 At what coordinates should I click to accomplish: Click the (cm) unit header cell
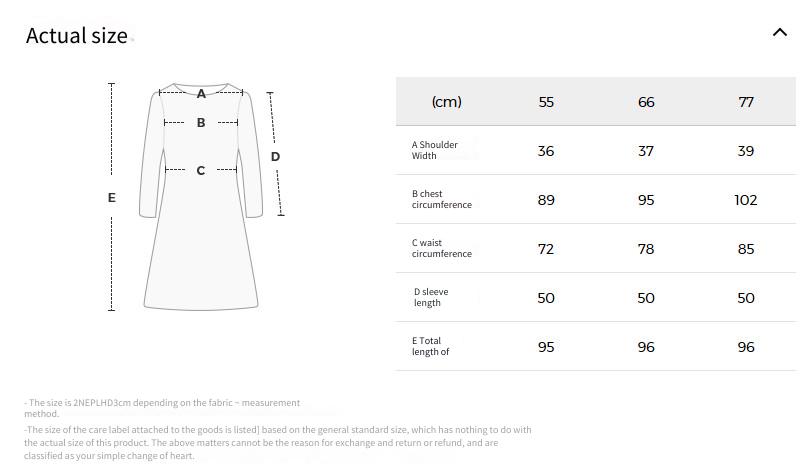446,101
